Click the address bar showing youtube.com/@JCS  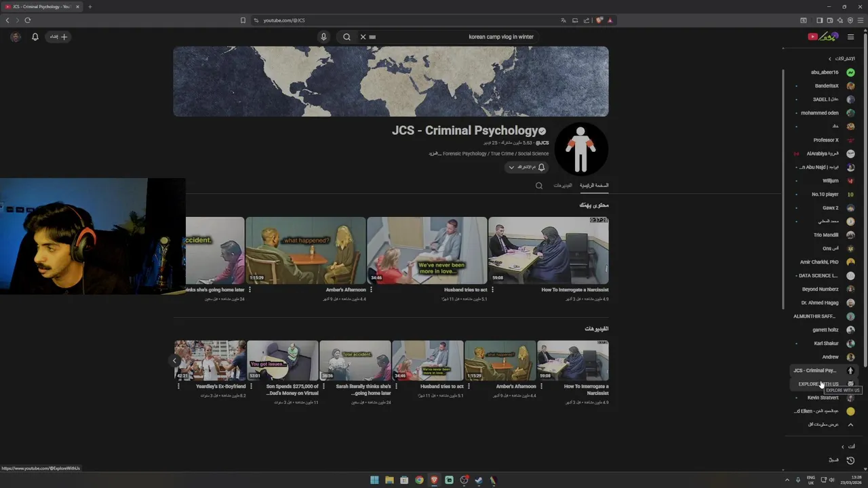pos(283,20)
